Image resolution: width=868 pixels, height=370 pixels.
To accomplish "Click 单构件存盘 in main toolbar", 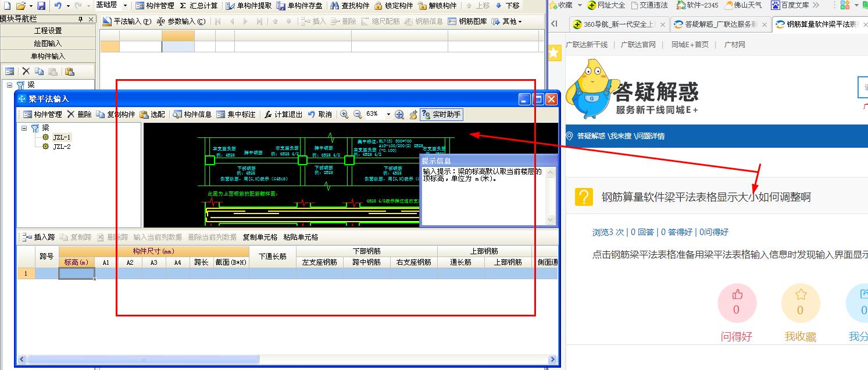I will click(x=300, y=5).
